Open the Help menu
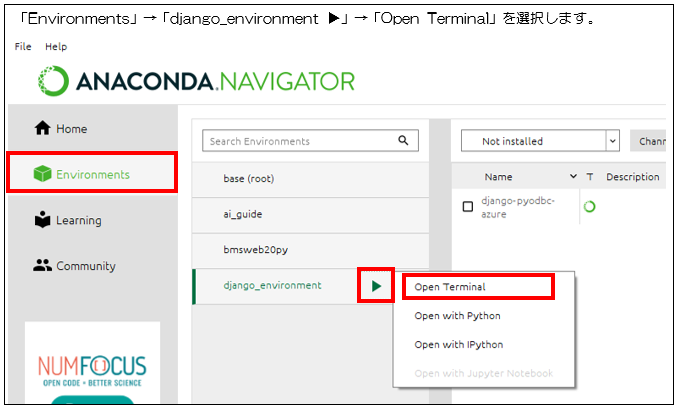 (x=56, y=47)
